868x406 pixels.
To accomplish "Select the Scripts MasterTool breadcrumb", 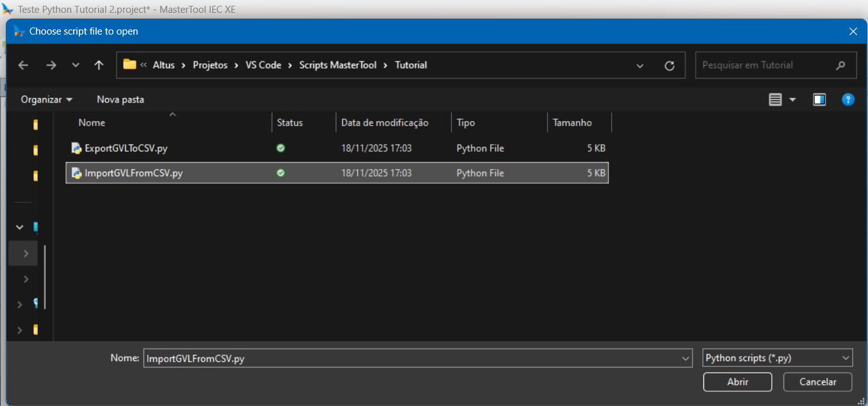I will point(343,65).
